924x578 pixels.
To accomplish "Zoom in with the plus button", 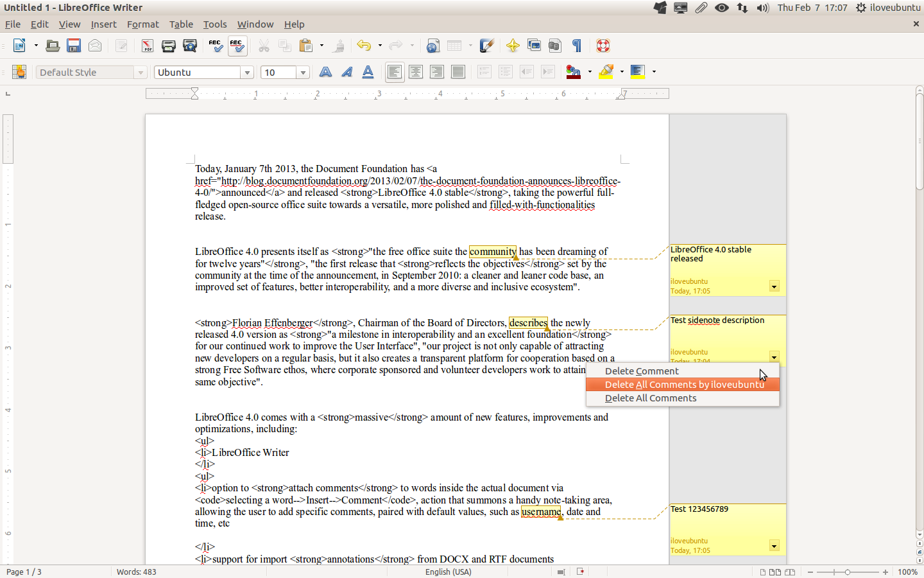I will [886, 572].
